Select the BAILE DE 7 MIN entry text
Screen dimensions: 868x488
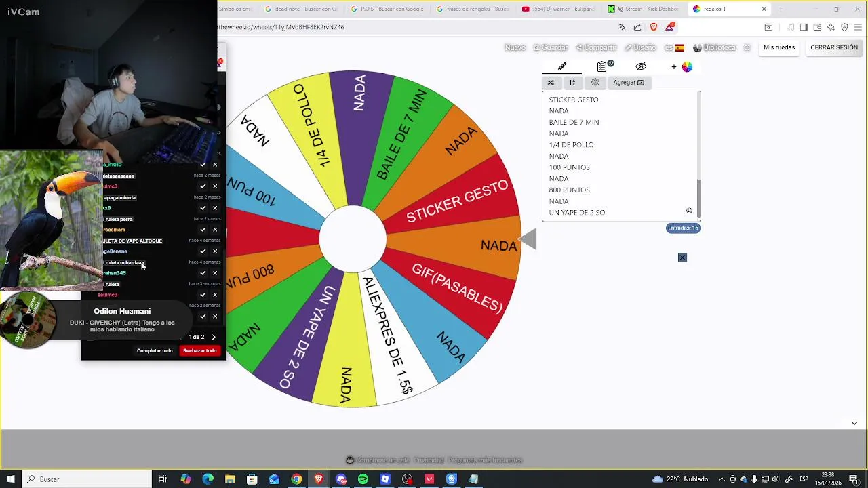pos(574,122)
